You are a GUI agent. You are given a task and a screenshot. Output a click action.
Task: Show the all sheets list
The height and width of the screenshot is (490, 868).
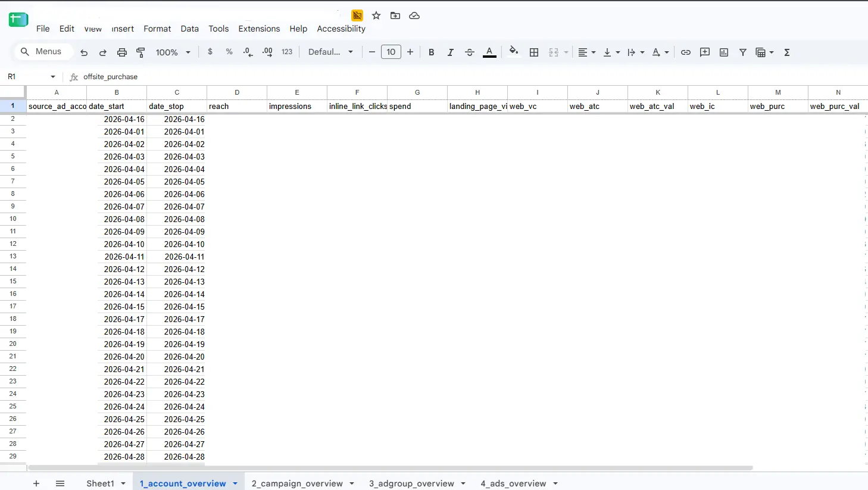60,483
